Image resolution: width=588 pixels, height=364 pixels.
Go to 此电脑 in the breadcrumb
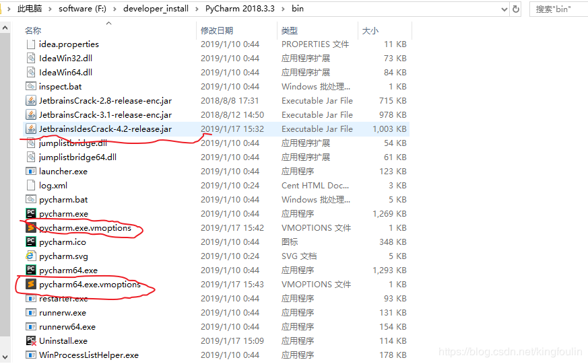point(30,9)
